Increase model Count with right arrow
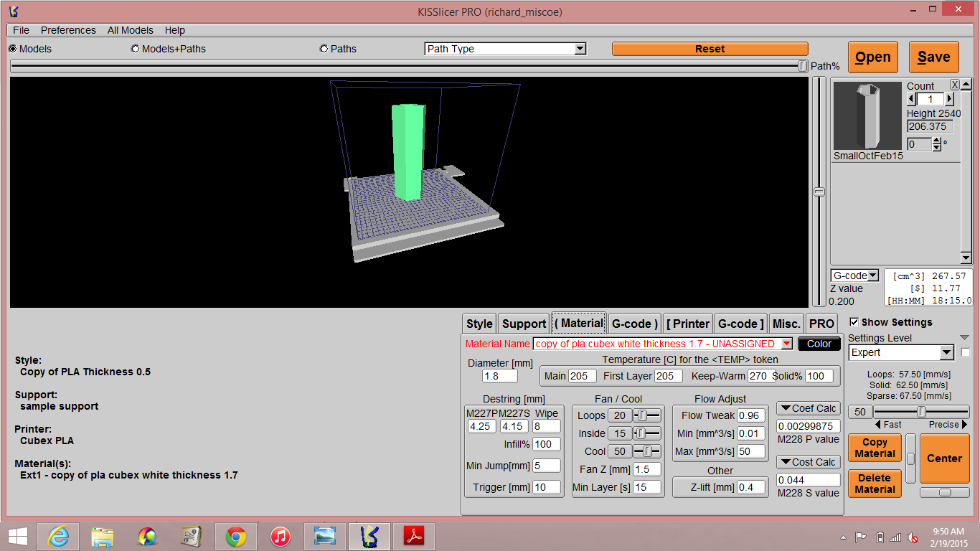This screenshot has height=551, width=980. 949,99
